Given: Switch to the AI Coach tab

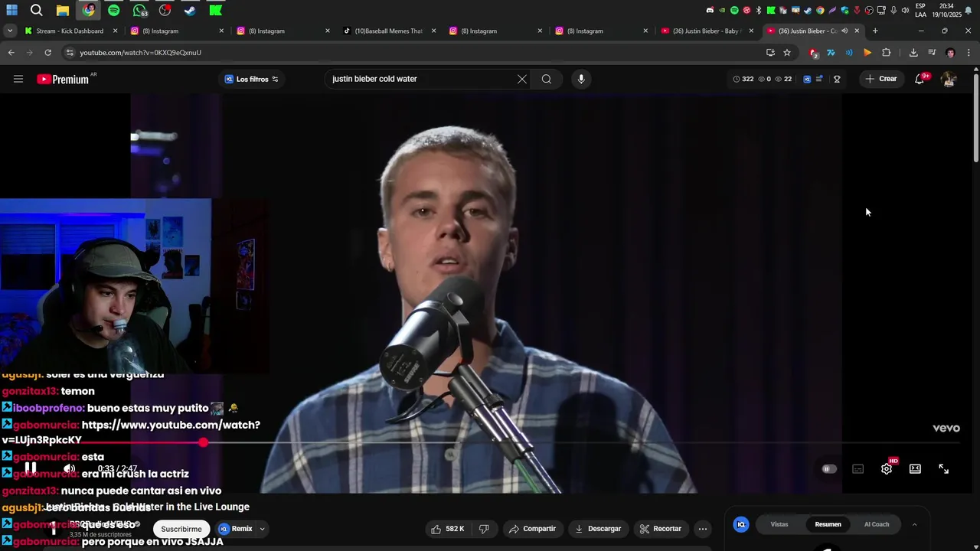Looking at the screenshot, I should 877,524.
